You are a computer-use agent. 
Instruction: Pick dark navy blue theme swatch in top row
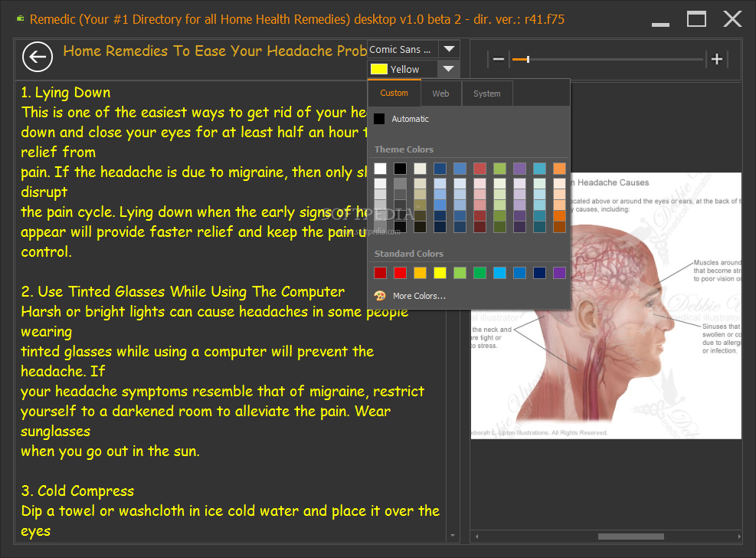pos(440,169)
